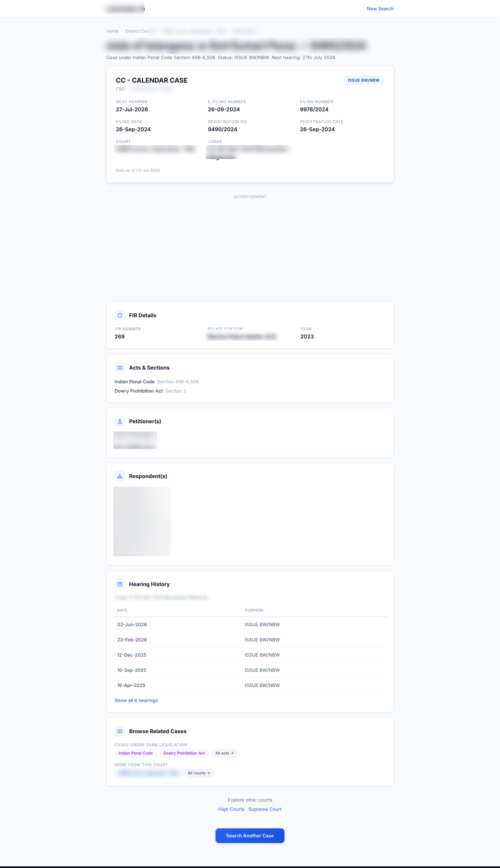Click Section 498-A,506 text

tap(178, 381)
